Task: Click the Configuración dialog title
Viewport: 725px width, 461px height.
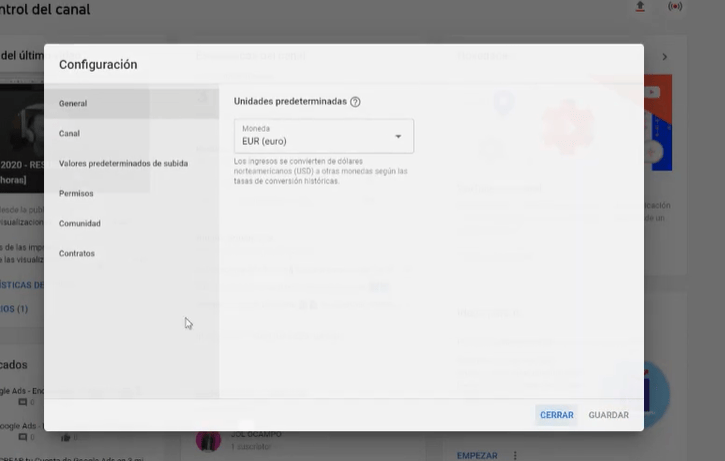Action: [x=98, y=64]
